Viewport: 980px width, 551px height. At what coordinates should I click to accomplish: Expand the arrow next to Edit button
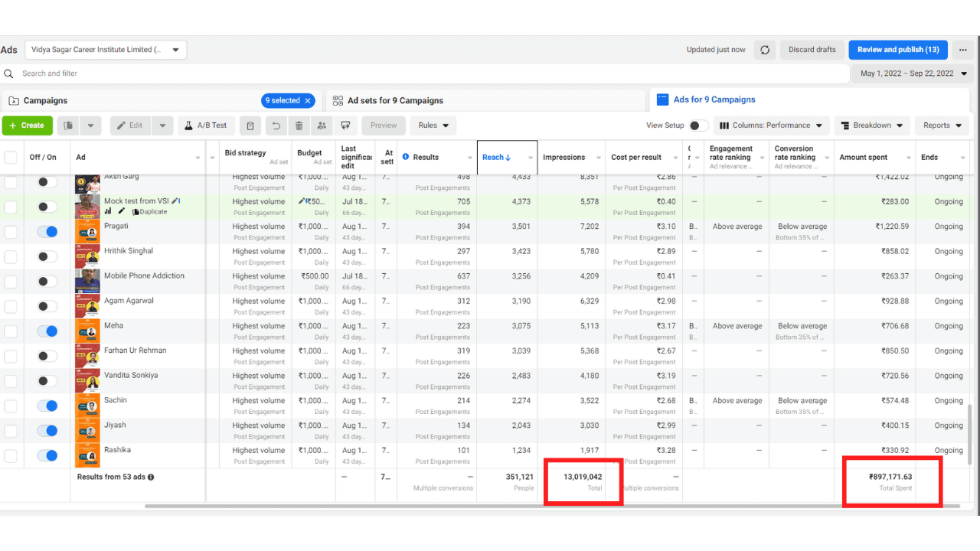point(162,126)
